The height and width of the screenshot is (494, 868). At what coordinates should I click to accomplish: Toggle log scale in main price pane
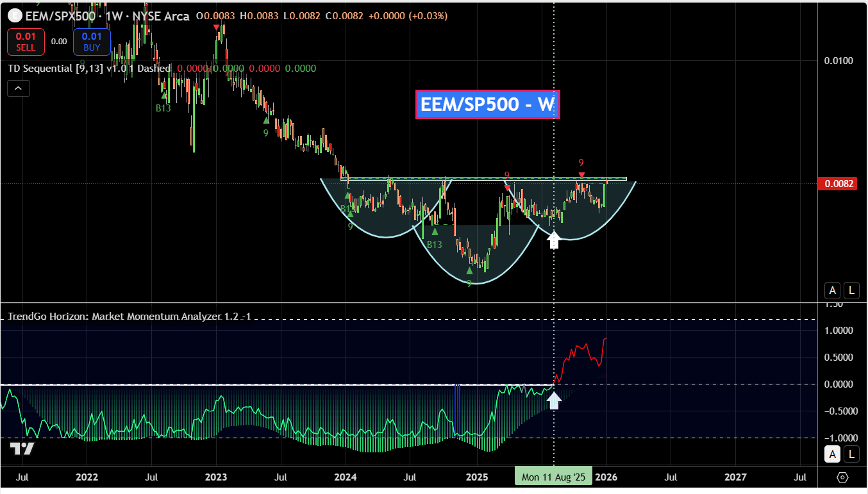pos(851,290)
